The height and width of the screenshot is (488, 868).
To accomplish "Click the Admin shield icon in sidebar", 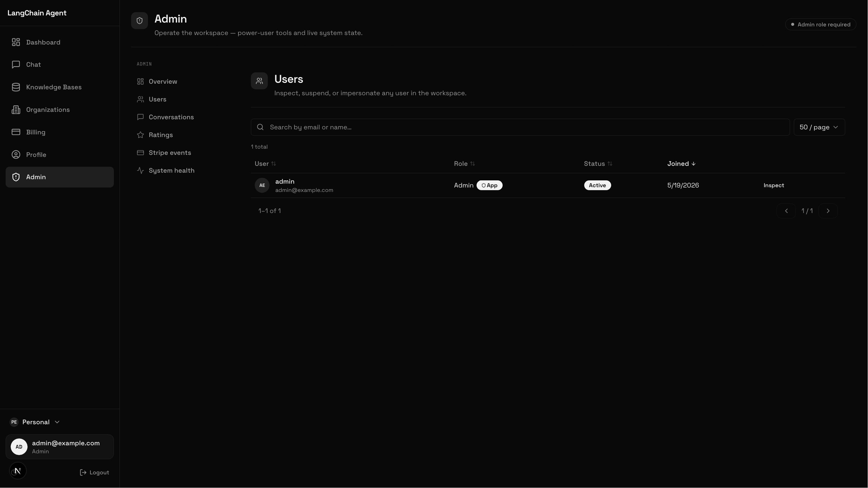I will click(x=16, y=177).
